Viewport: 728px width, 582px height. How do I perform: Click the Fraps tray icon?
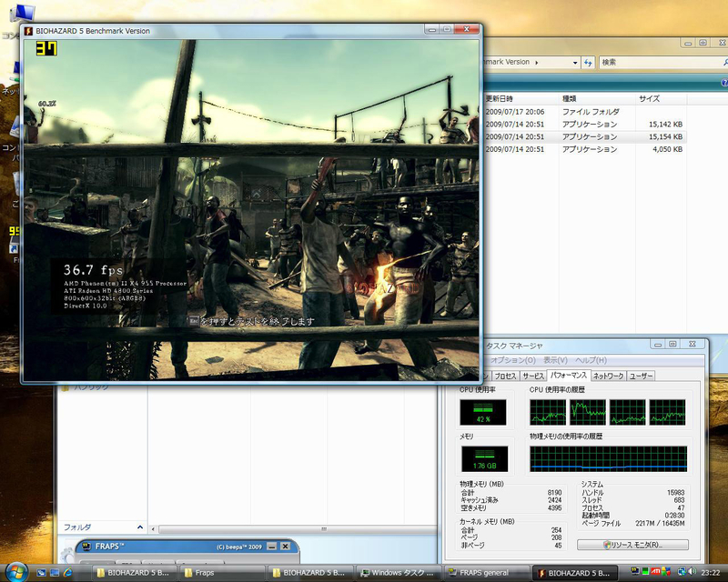(x=635, y=570)
